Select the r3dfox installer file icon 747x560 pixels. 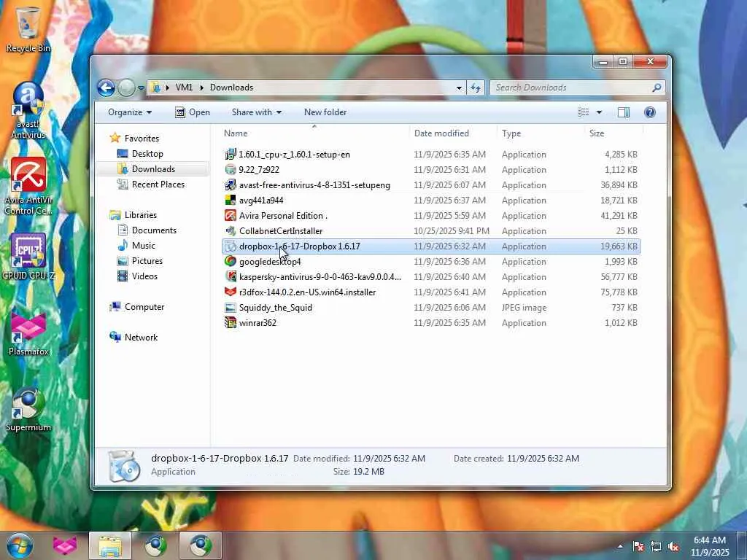[x=231, y=292]
